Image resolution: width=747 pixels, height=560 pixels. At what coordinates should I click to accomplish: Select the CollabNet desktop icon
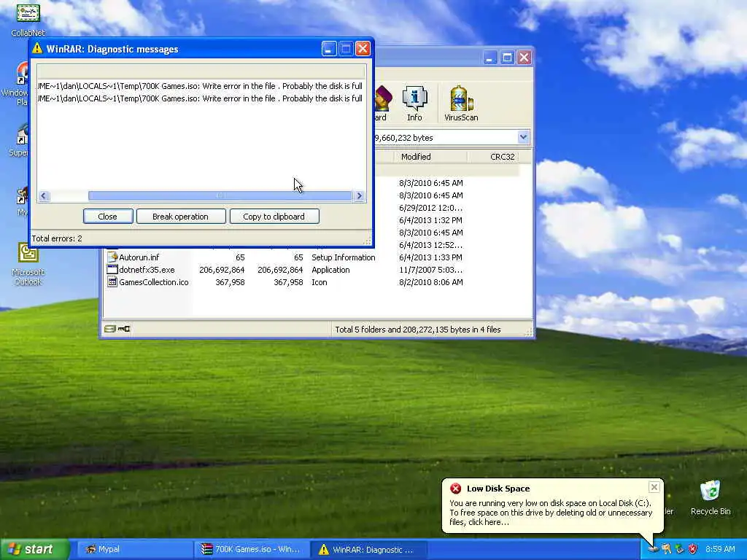[28, 20]
